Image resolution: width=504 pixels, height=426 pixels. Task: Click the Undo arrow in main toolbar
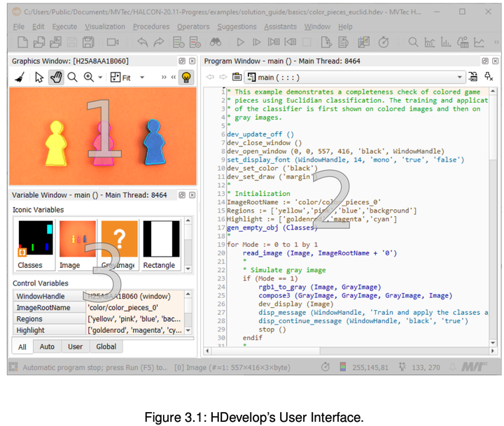click(x=143, y=43)
